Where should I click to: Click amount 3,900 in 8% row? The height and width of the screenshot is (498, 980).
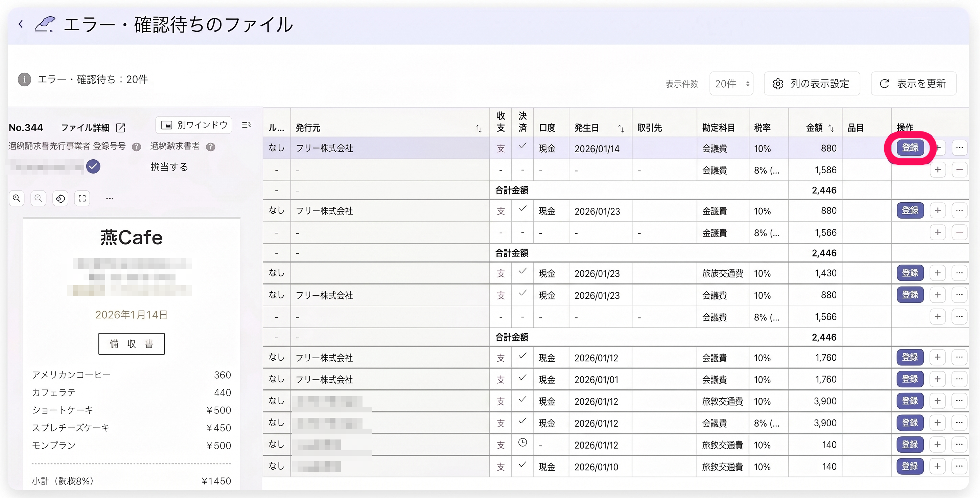pyautogui.click(x=815, y=423)
